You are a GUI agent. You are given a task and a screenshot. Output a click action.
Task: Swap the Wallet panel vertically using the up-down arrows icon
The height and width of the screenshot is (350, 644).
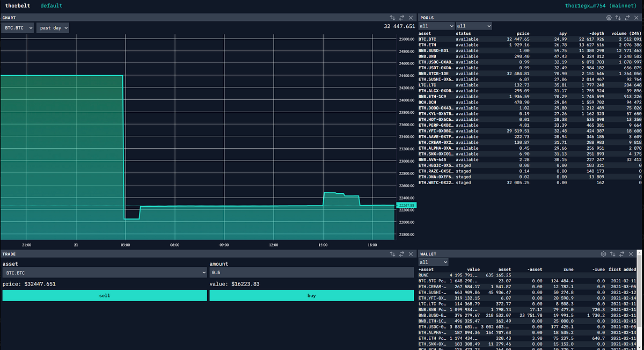612,253
